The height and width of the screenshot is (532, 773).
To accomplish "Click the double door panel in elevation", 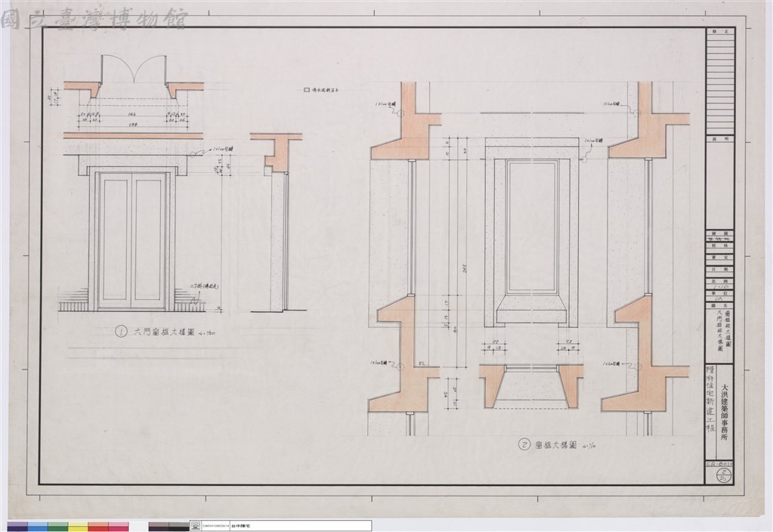I will [x=132, y=240].
